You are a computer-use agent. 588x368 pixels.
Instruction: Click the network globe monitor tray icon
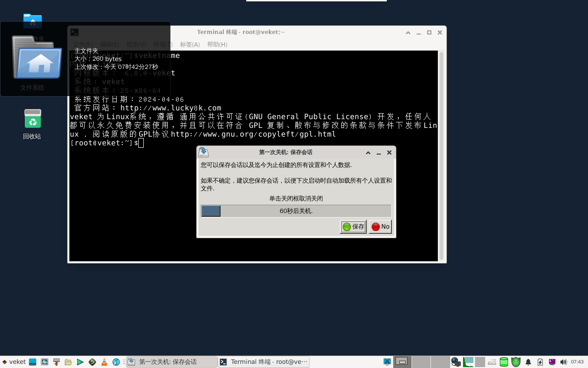pyautogui.click(x=456, y=362)
